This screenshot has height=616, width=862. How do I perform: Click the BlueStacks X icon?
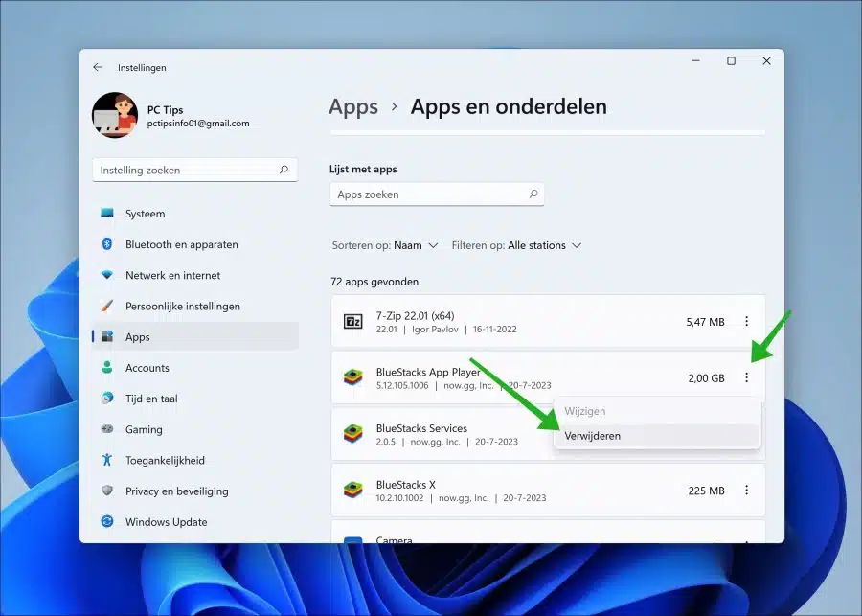[352, 490]
